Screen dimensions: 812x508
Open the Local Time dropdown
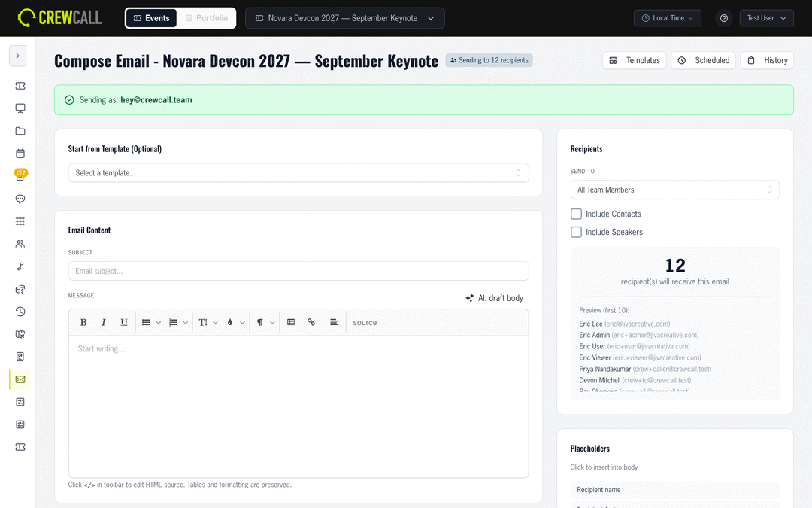pyautogui.click(x=668, y=18)
